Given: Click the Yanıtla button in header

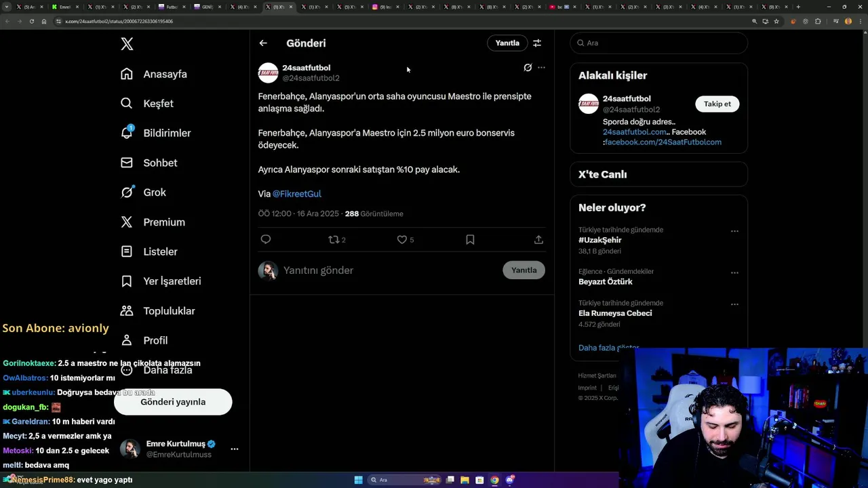Looking at the screenshot, I should pos(507,43).
